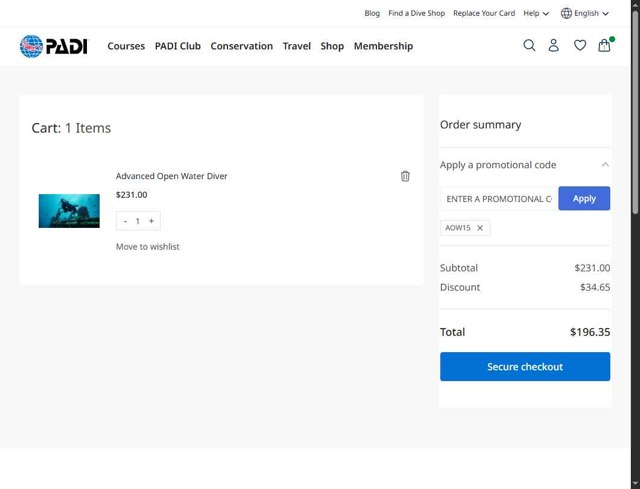Click the globe language icon
This screenshot has width=640, height=489.
coord(566,13)
